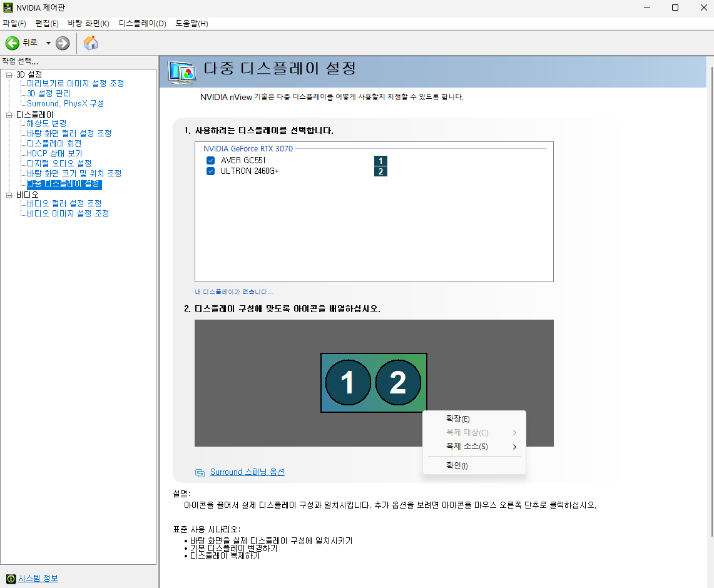Open 디스플레이 회전 page
The height and width of the screenshot is (588, 714).
54,143
